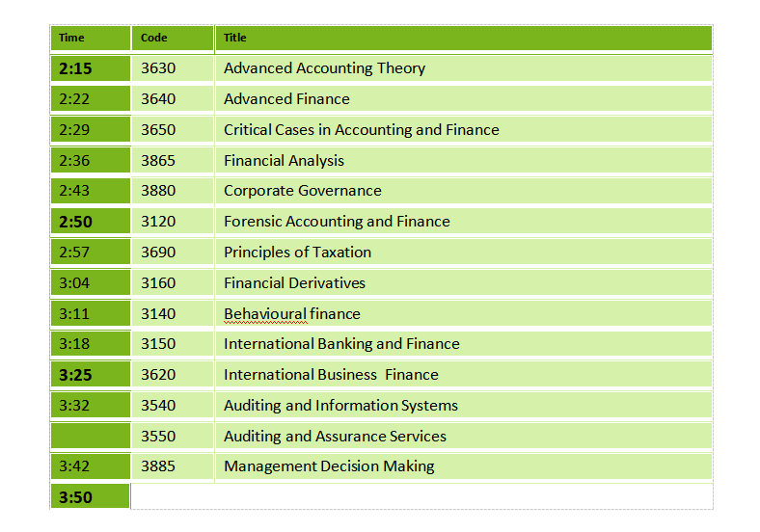The height and width of the screenshot is (532, 760).
Task: Click the empty time cell beside 3550
Action: (x=90, y=437)
